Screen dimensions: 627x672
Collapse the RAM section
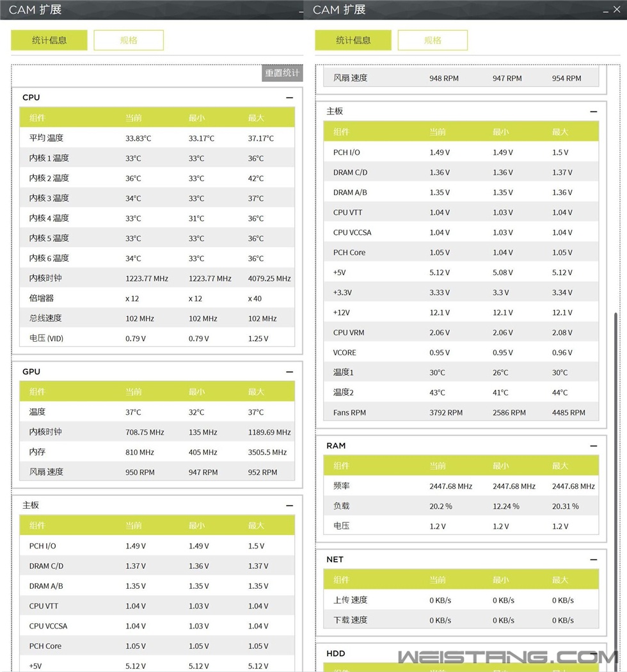(x=593, y=446)
